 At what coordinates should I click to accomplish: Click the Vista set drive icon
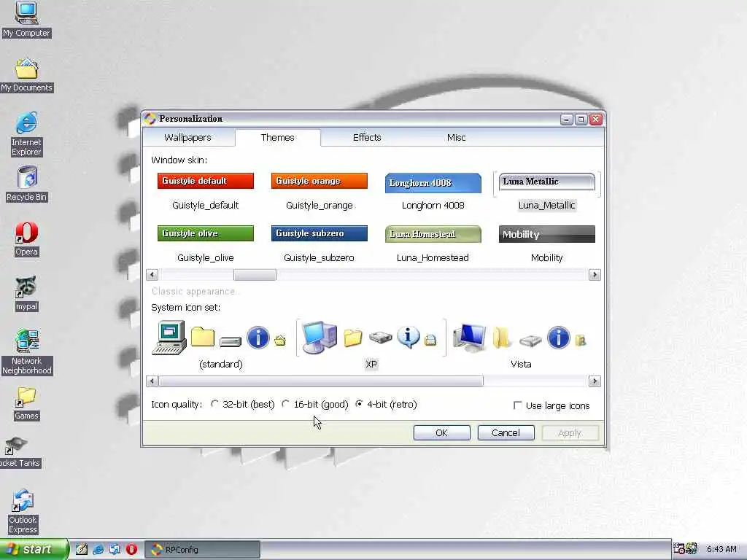tap(530, 341)
